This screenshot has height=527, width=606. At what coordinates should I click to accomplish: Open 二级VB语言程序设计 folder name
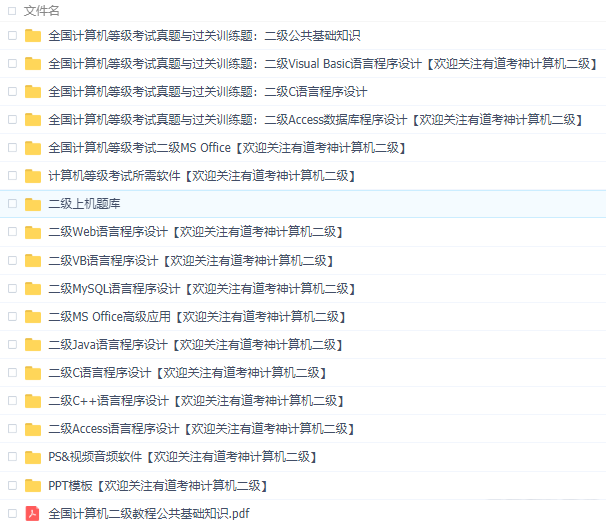coord(191,260)
